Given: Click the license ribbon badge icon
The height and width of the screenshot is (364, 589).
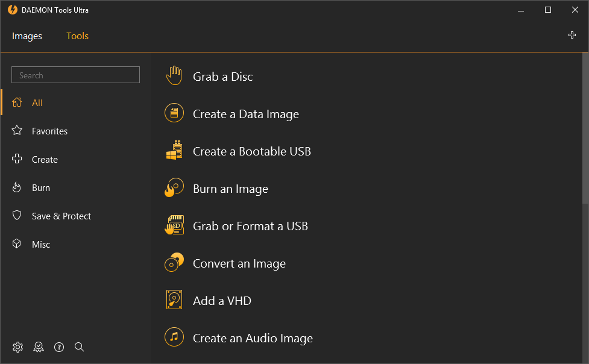Looking at the screenshot, I should tap(39, 347).
